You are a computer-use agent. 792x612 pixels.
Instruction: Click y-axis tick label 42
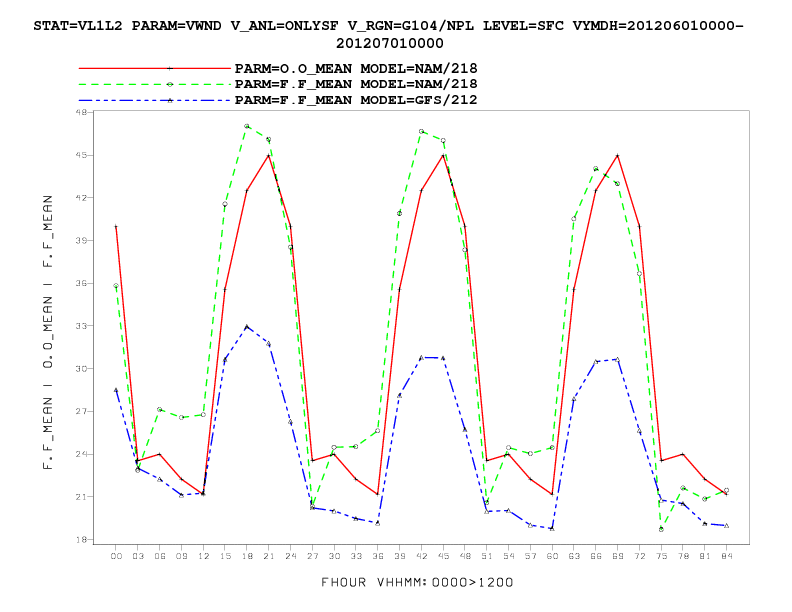80,197
